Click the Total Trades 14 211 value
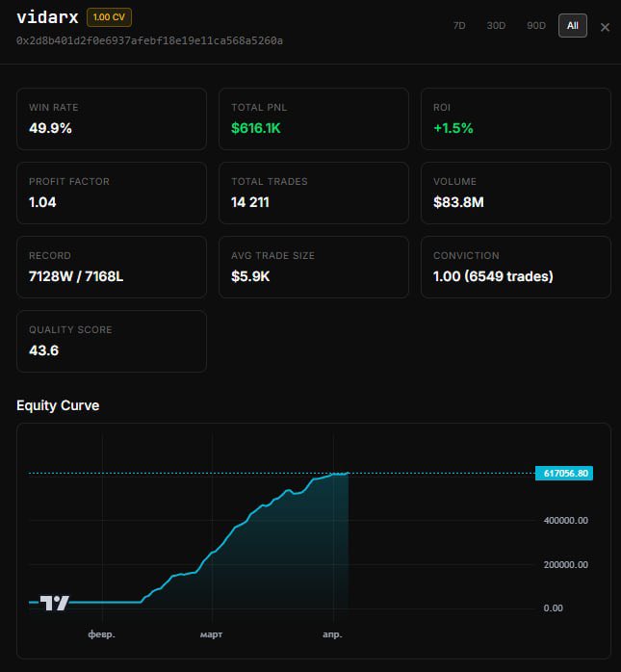Screen dimensions: 621x672 250,202
